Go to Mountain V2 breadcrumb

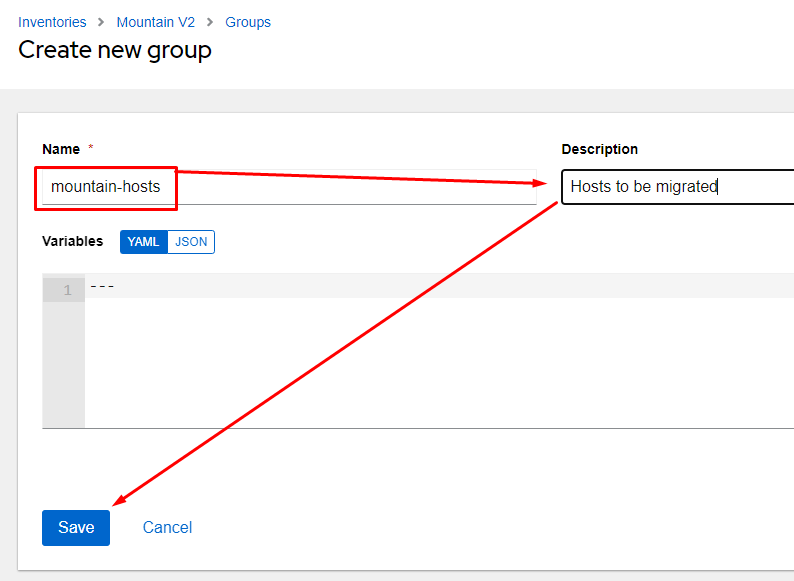point(155,22)
